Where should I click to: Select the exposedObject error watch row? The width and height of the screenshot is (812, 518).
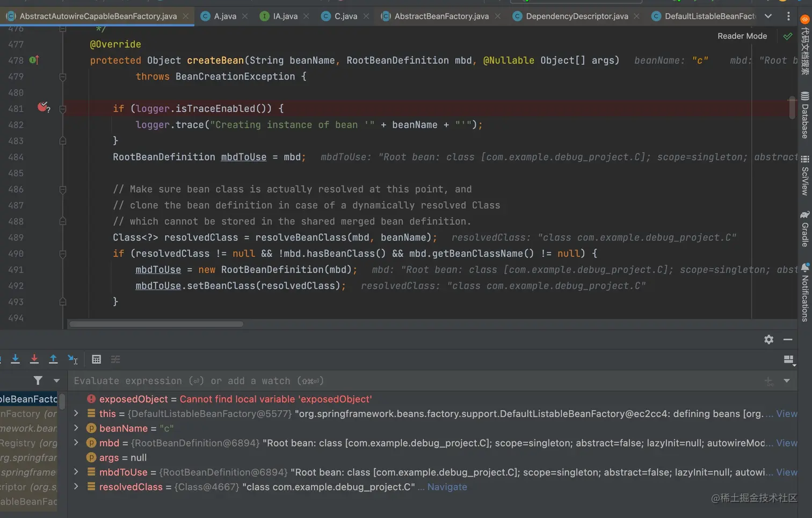[x=434, y=399]
